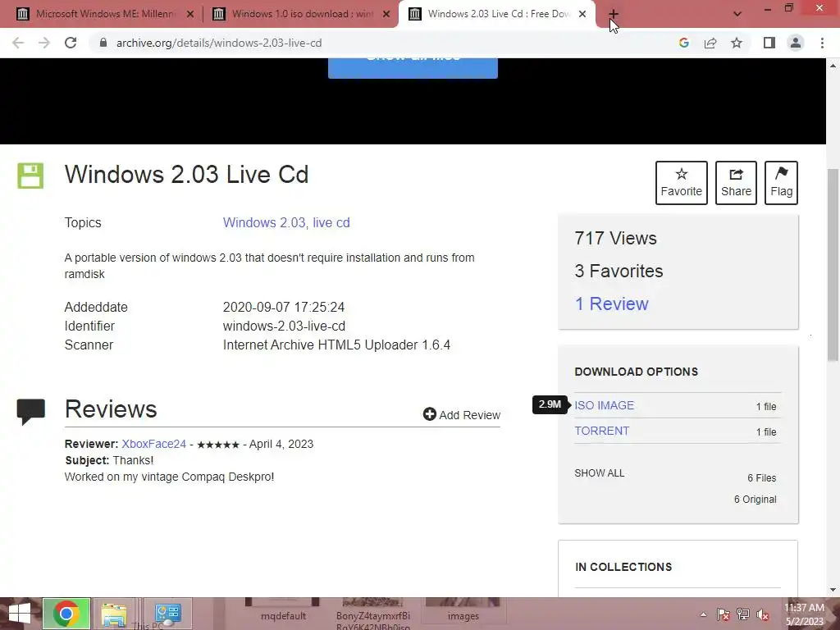Image resolution: width=840 pixels, height=630 pixels.
Task: Click the Addeddate value 2020-09-07 17:25:24
Action: coord(283,307)
